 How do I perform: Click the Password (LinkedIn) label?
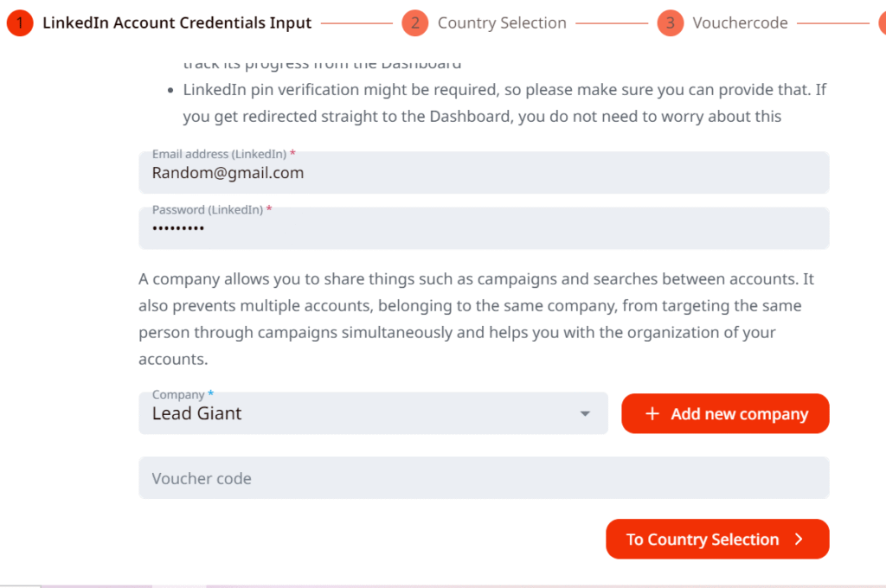click(x=208, y=209)
